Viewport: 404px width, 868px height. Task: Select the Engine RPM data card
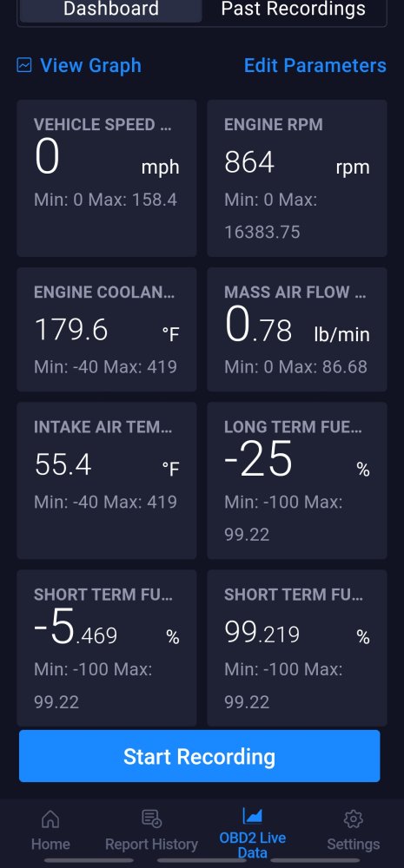297,178
